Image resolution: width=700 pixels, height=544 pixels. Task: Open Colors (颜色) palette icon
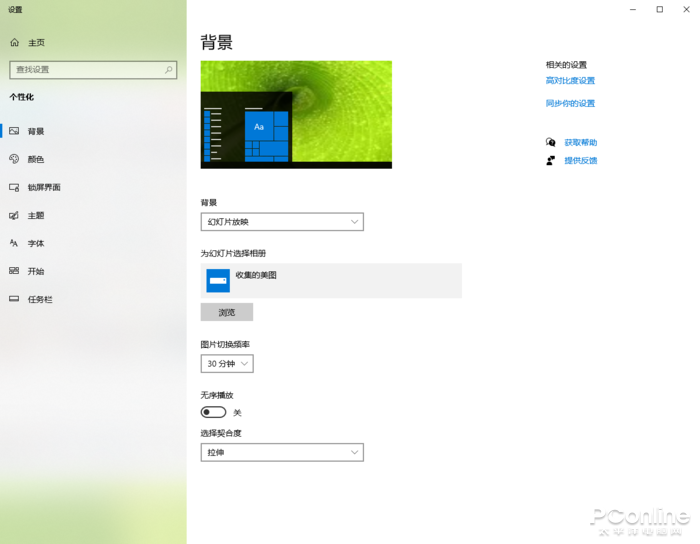click(x=14, y=159)
